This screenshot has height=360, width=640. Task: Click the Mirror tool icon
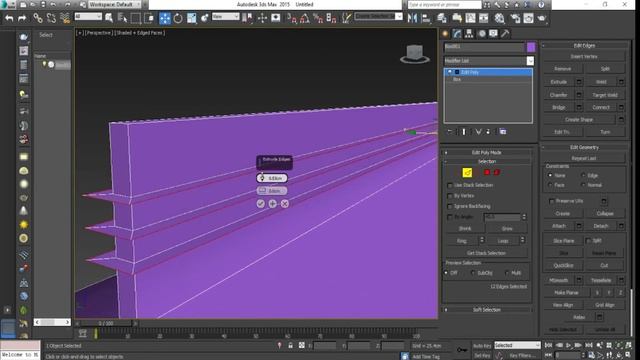pyautogui.click(x=413, y=18)
